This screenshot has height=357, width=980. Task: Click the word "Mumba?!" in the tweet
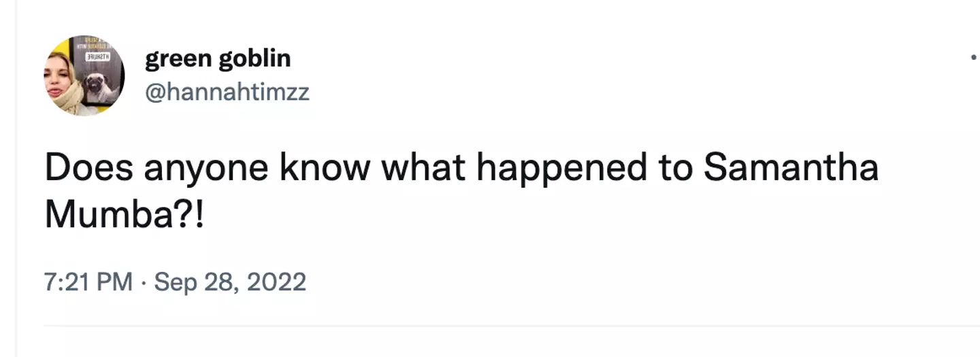(124, 215)
